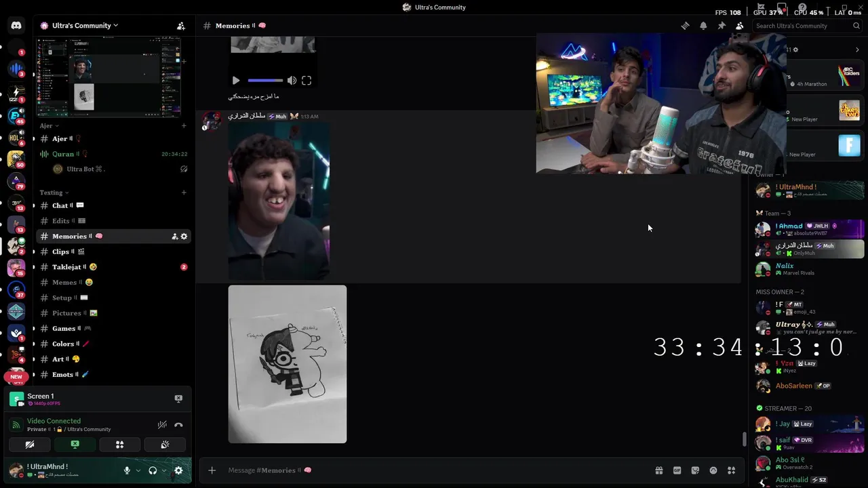This screenshot has height=488, width=868.
Task: Open the apps launcher in message bar
Action: pos(731,470)
